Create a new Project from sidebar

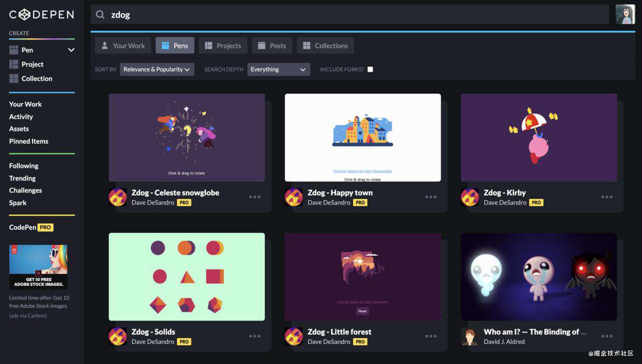point(32,64)
